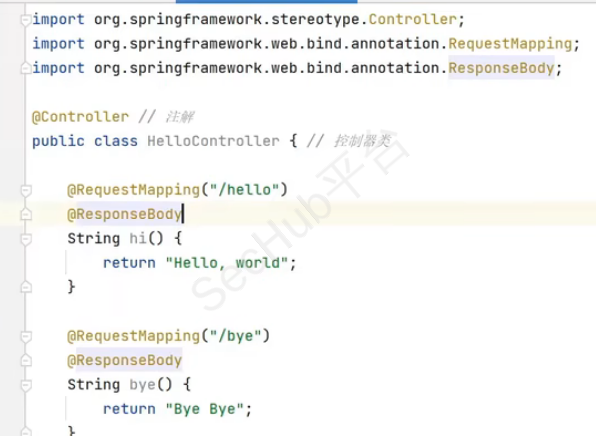
Task: Click the Controller import class name
Action: pos(412,19)
